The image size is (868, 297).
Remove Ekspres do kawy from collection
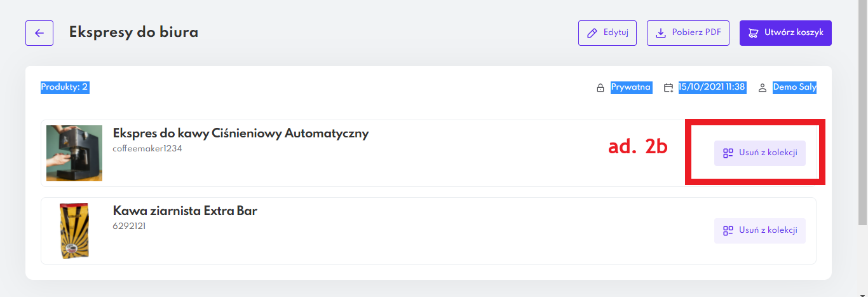[760, 153]
